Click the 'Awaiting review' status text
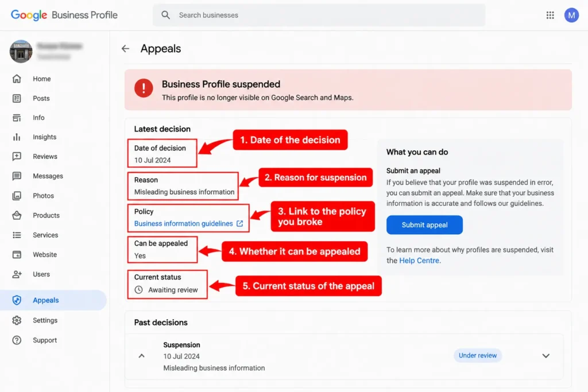Viewport: 588px width, 392px height. tap(173, 290)
